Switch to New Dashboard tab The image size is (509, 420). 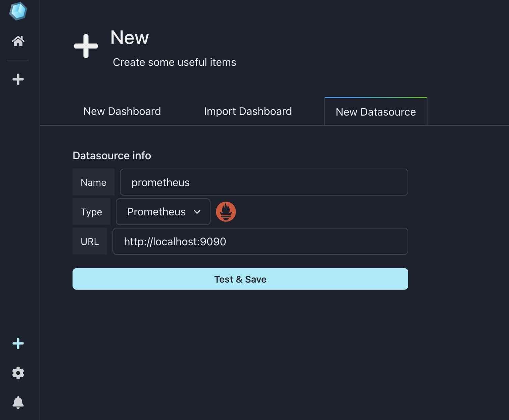[122, 111]
